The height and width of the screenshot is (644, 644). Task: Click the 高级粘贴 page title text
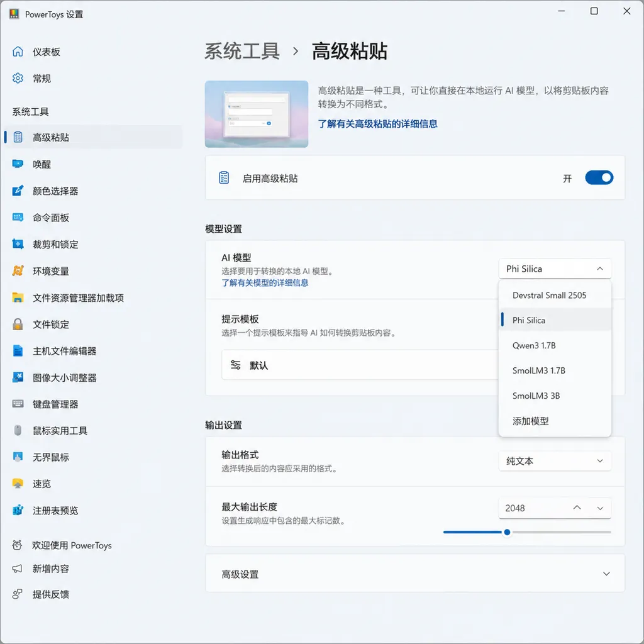point(349,52)
